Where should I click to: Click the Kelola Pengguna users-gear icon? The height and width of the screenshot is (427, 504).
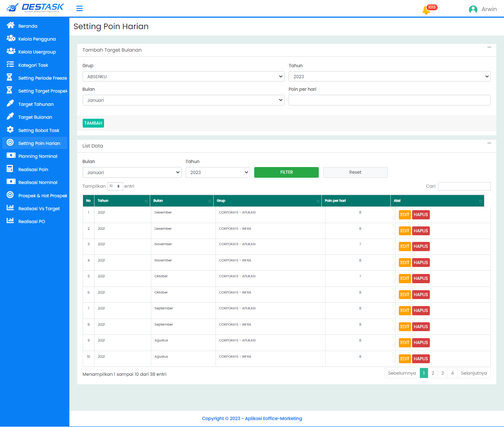11,38
